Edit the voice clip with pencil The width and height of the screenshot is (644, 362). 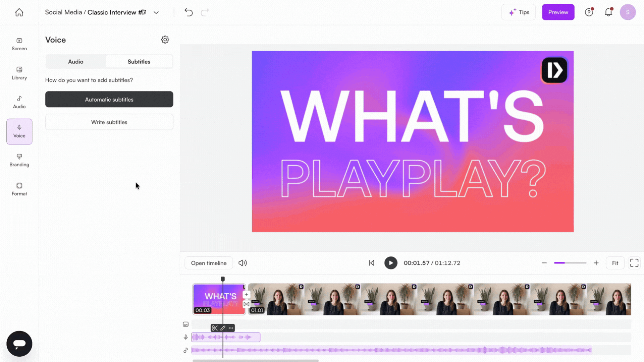click(223, 328)
